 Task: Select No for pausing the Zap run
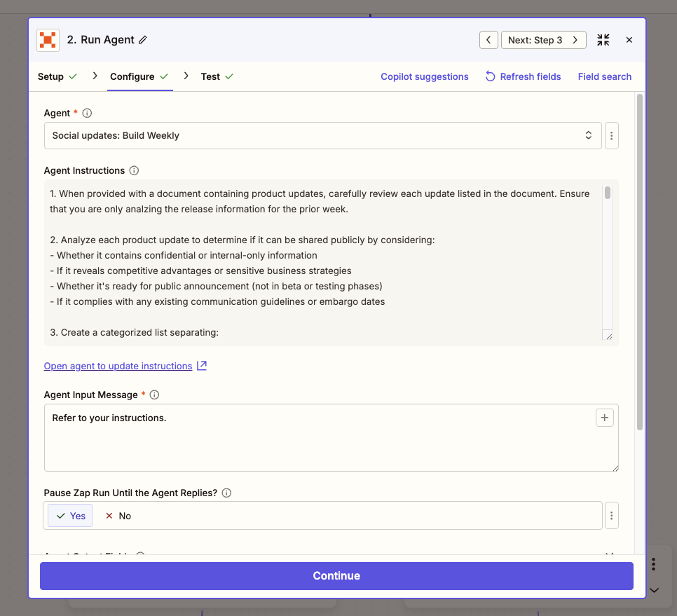(118, 516)
